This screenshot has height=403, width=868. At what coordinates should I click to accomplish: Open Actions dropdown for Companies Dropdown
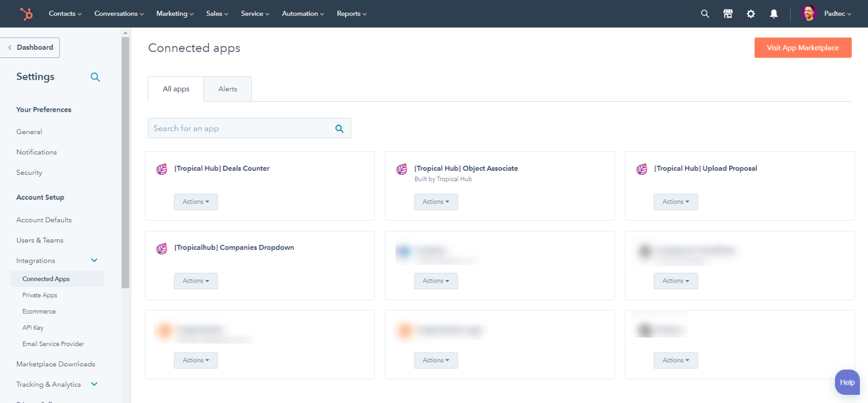tap(196, 281)
